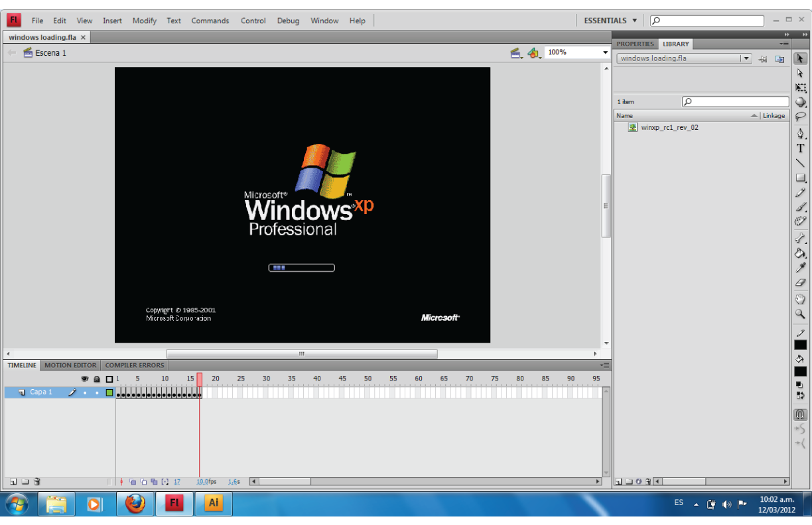Hide the Capa 1 layer

(x=85, y=393)
